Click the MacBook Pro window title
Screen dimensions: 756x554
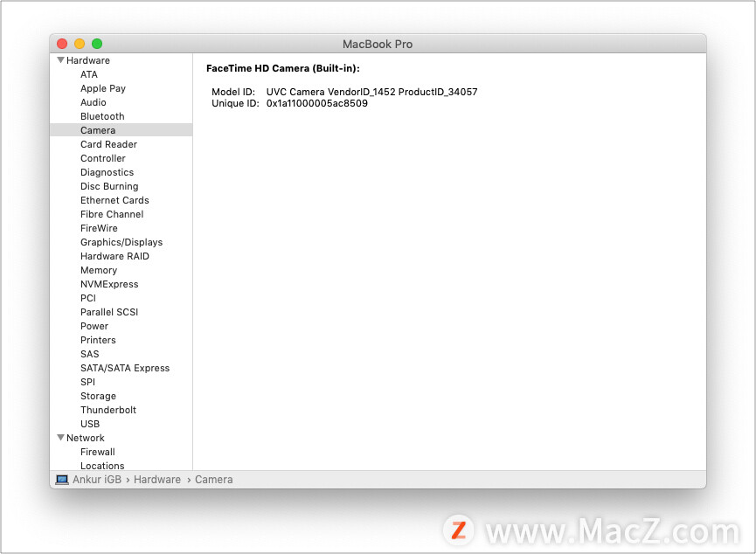(378, 45)
